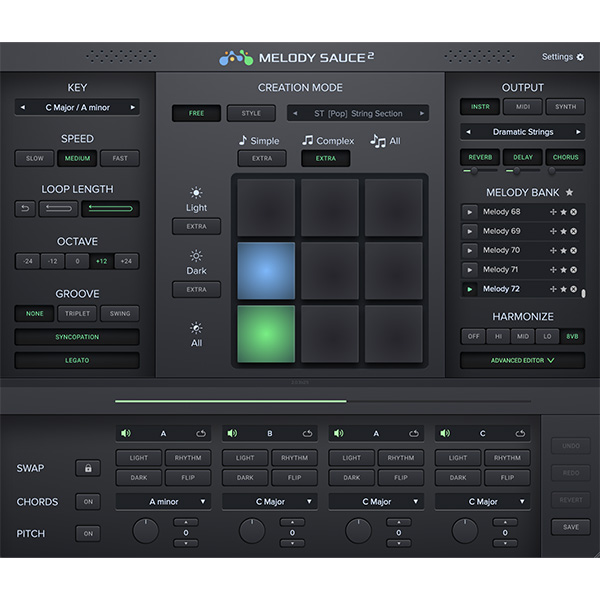This screenshot has height=600, width=600.
Task: Select the shortest loop length icon
Action: [25, 209]
